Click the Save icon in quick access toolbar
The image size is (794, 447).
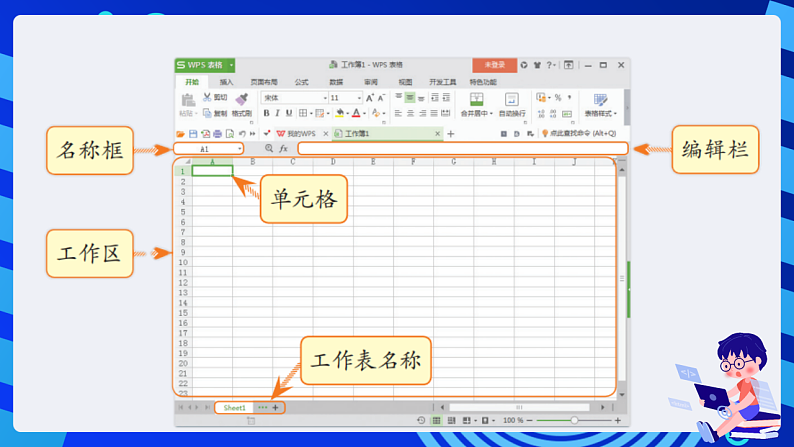[193, 133]
